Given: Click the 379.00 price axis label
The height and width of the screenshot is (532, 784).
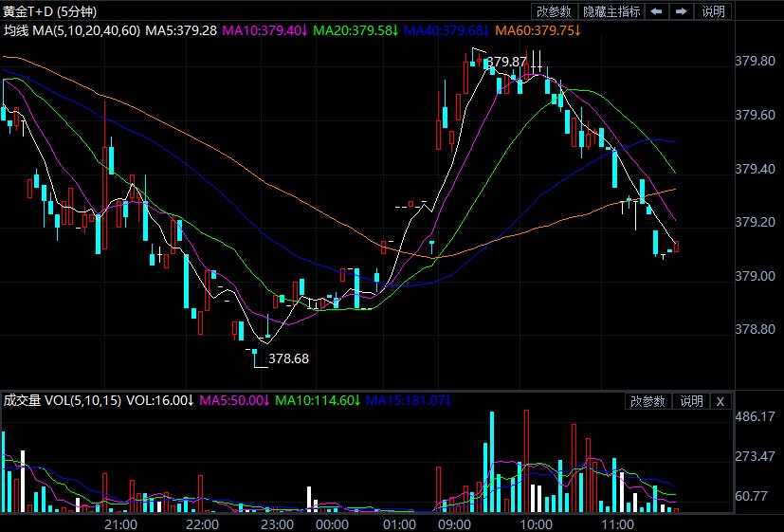Looking at the screenshot, I should [x=756, y=276].
